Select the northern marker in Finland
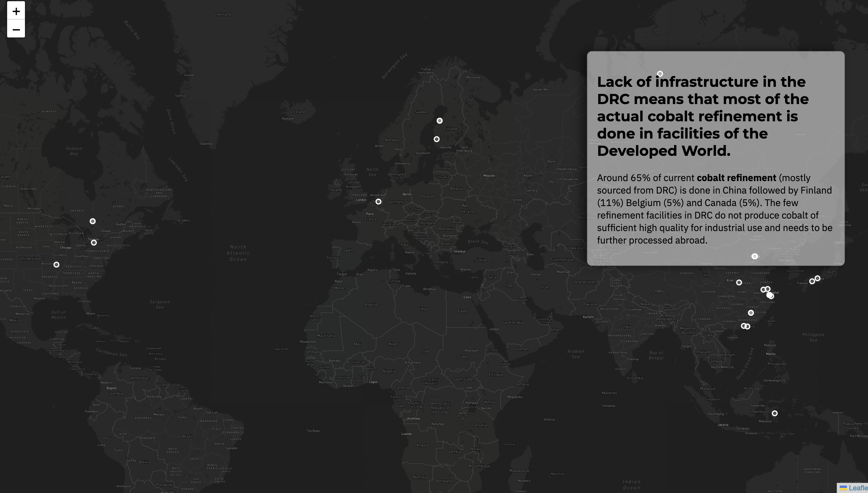This screenshot has height=493, width=868. 439,121
